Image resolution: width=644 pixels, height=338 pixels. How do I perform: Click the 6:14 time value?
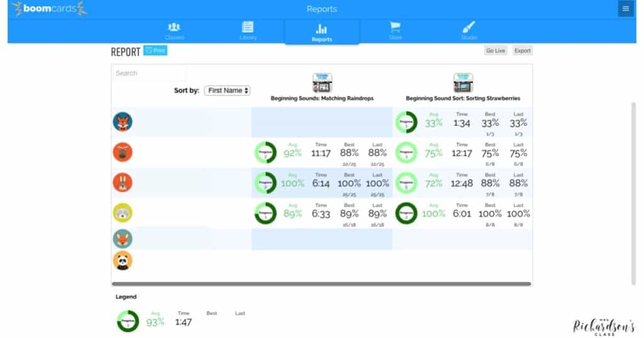coord(321,183)
